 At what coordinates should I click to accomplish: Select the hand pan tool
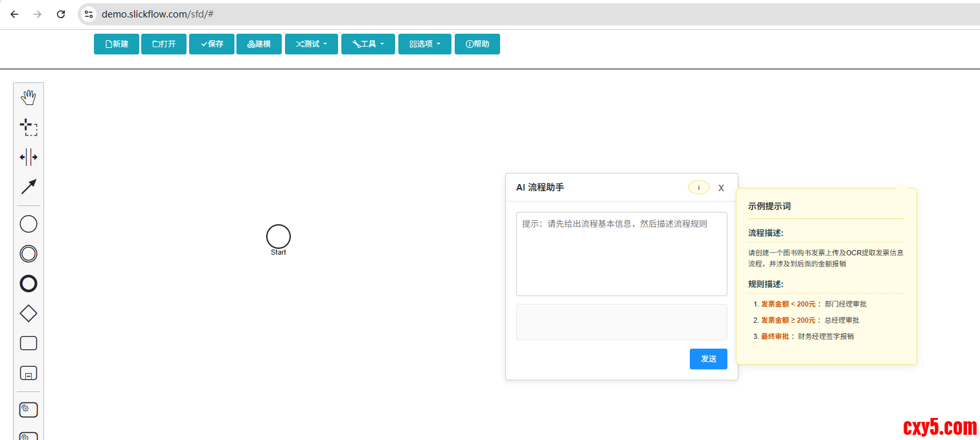(28, 98)
